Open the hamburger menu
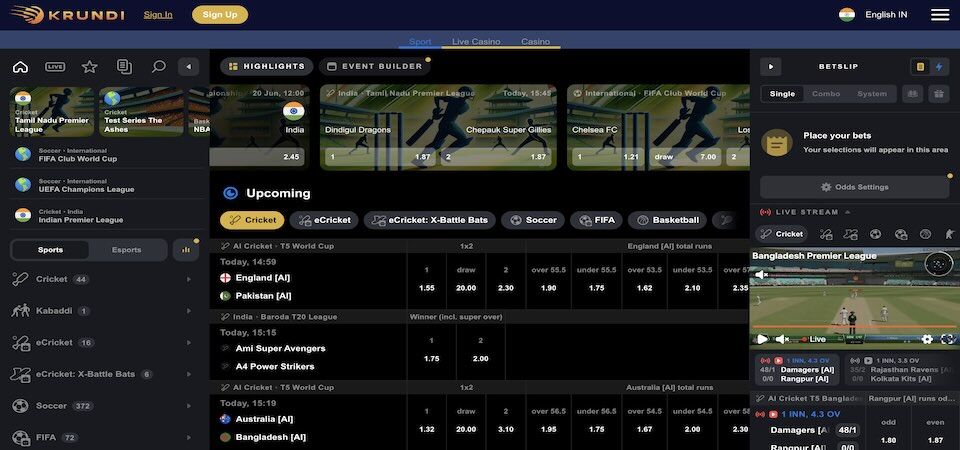This screenshot has height=450, width=960. (x=940, y=15)
